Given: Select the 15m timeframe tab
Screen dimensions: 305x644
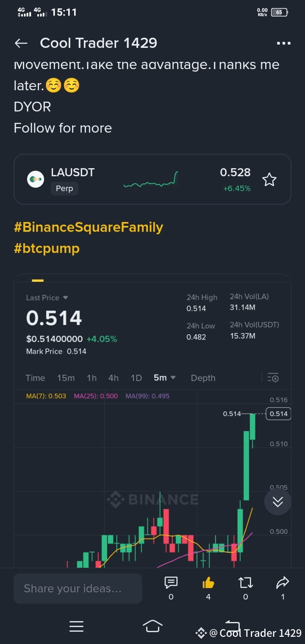Looking at the screenshot, I should (66, 378).
